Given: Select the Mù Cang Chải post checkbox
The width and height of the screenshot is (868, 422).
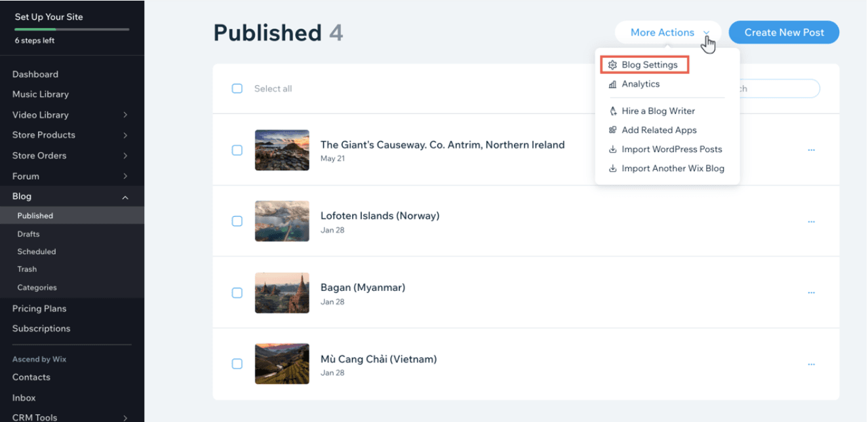Looking at the screenshot, I should coord(237,364).
